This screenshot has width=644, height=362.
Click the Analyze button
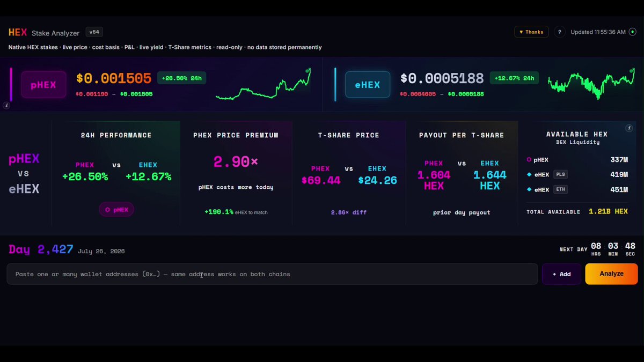click(x=611, y=274)
